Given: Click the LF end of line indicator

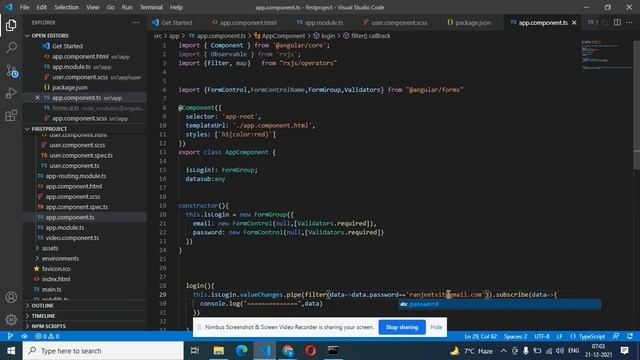Looking at the screenshot, I should point(559,336).
